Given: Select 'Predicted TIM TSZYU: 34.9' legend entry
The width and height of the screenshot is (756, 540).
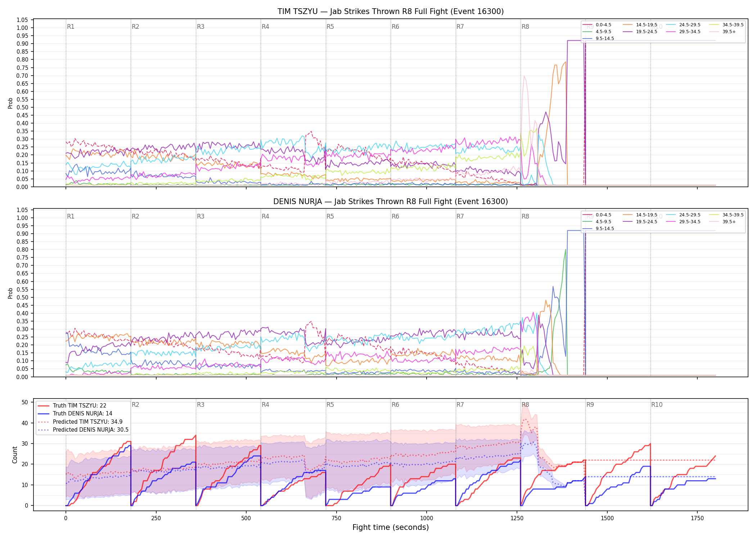Looking at the screenshot, I should point(80,422).
